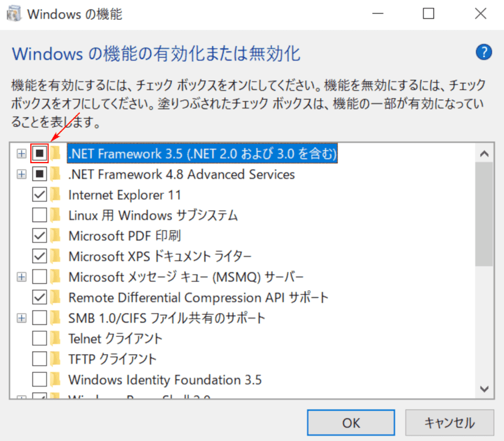Select the Internet Explorer 11 row
The image size is (504, 441).
125,195
